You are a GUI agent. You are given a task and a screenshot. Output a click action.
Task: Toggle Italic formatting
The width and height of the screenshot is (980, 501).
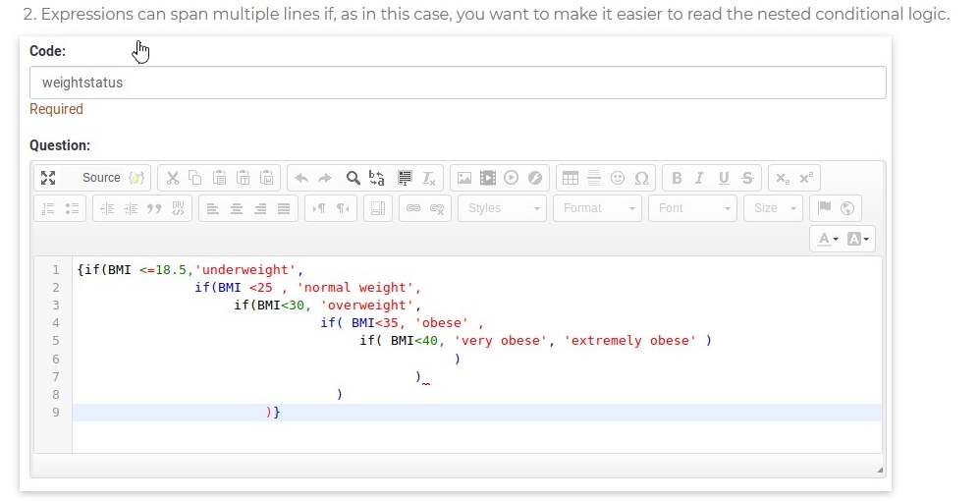tap(699, 178)
